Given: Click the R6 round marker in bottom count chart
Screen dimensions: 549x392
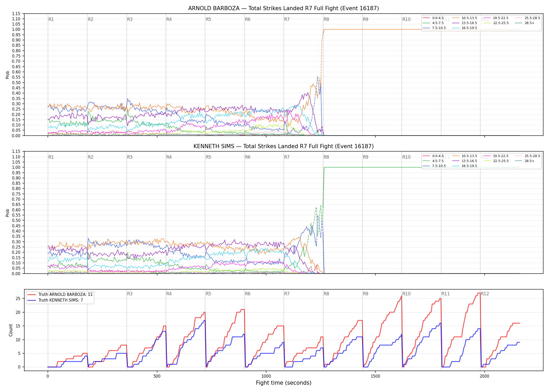Looking at the screenshot, I should click(x=248, y=294).
